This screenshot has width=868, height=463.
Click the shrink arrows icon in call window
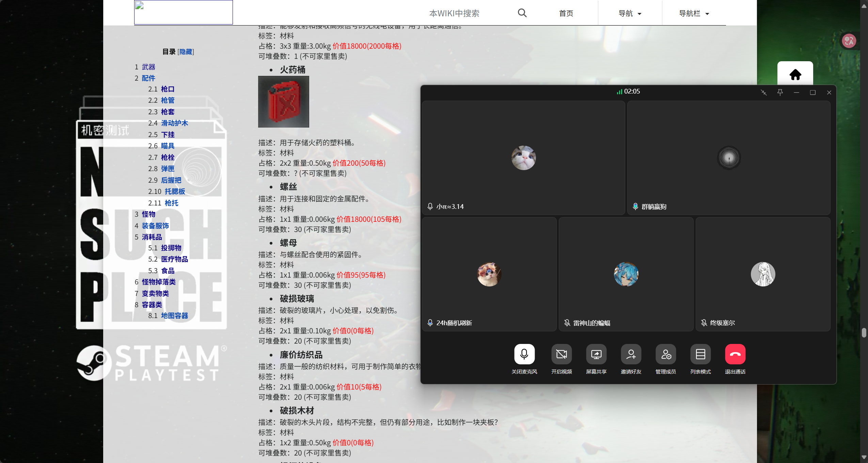click(x=764, y=93)
